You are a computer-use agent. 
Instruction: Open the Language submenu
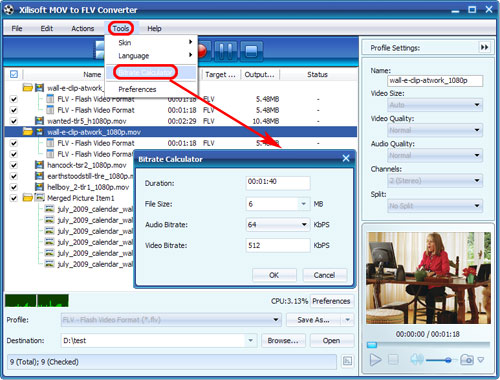click(x=152, y=56)
